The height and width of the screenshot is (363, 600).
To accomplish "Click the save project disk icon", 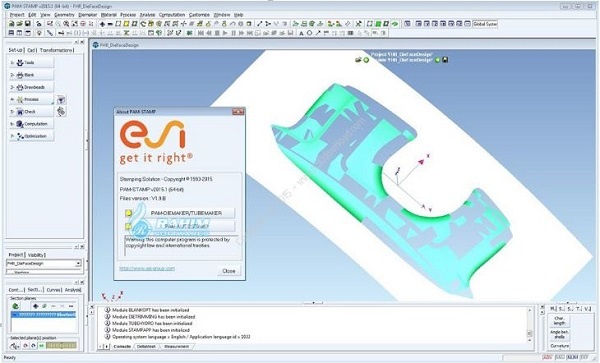I will [28, 24].
